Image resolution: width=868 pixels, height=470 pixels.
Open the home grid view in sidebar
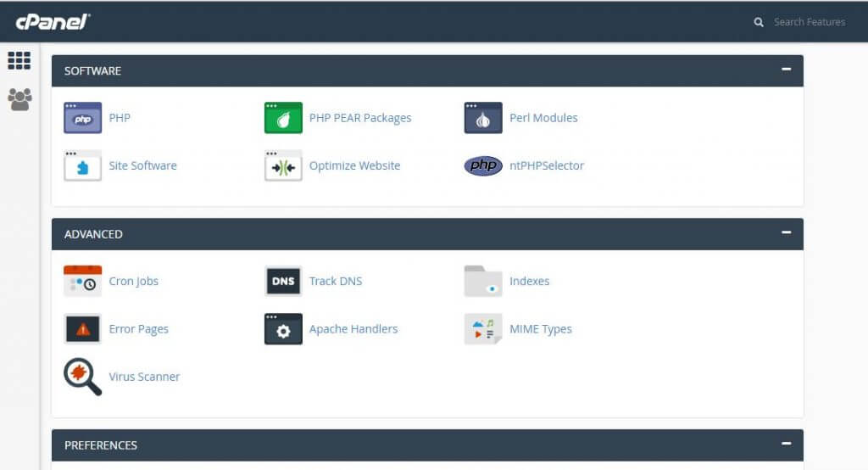click(19, 60)
